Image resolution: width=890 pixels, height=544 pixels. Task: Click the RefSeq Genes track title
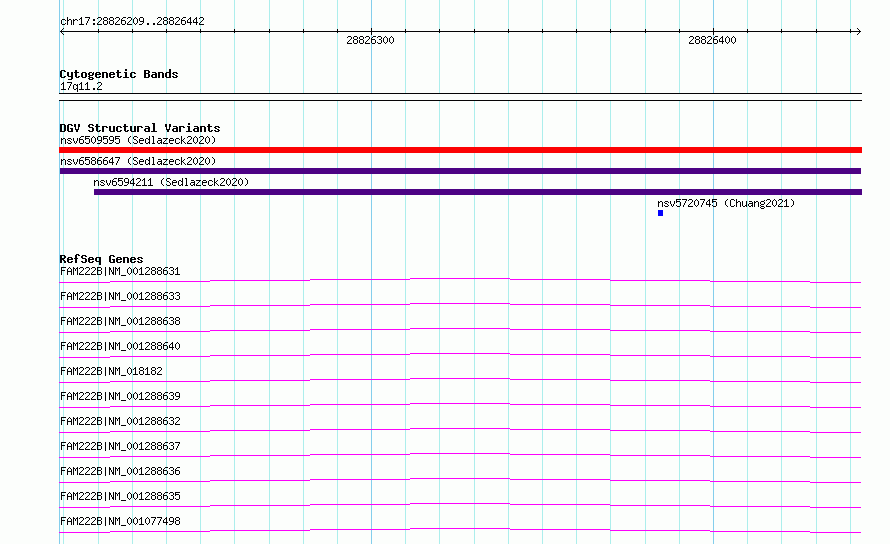(101, 259)
